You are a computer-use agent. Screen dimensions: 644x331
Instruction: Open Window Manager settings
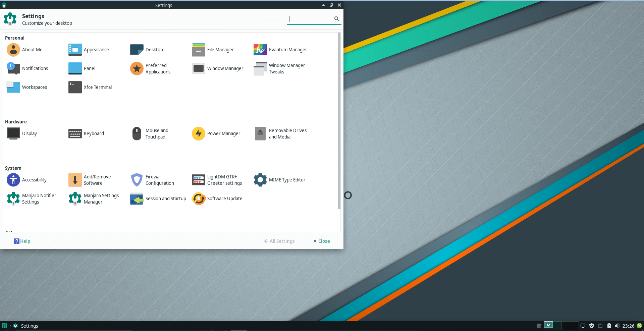(217, 68)
